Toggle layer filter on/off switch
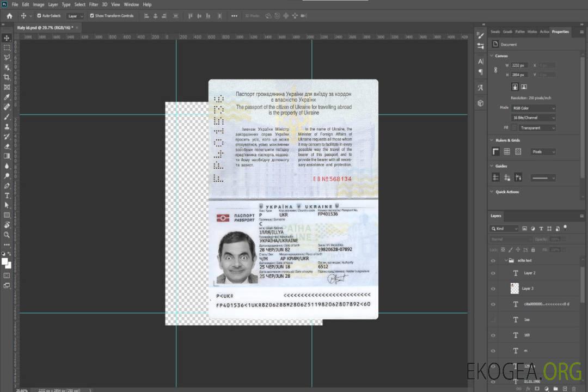This screenshot has height=392, width=588. [565, 228]
